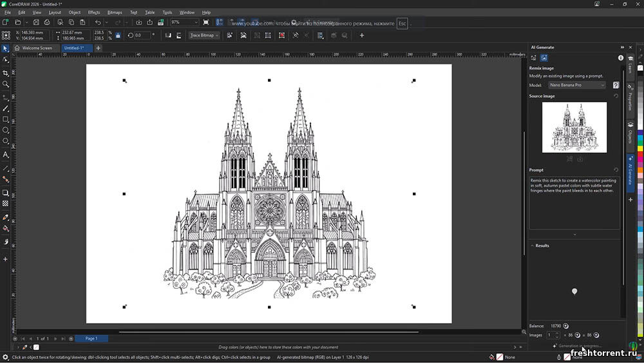The image size is (644, 363).
Task: Open the Bitmaps menu
Action: [115, 12]
